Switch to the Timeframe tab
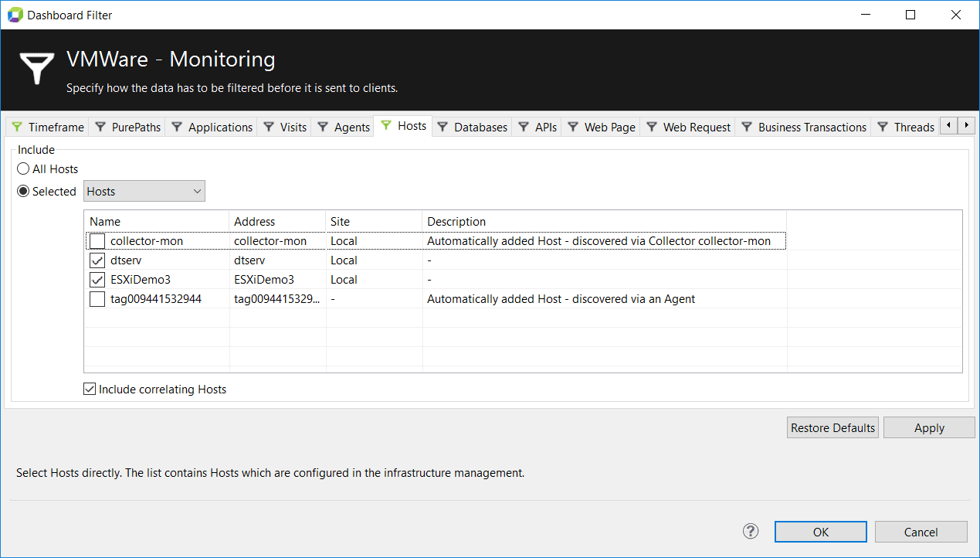This screenshot has height=558, width=980. click(48, 127)
